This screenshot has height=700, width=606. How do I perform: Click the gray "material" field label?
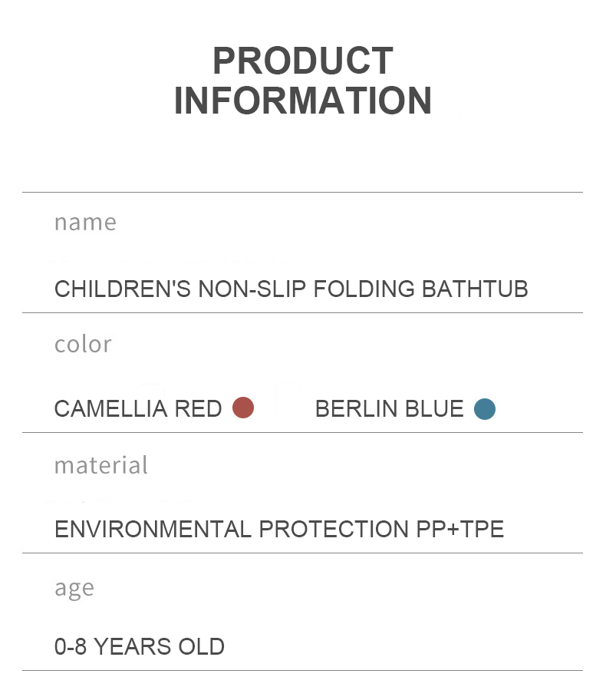point(100,465)
